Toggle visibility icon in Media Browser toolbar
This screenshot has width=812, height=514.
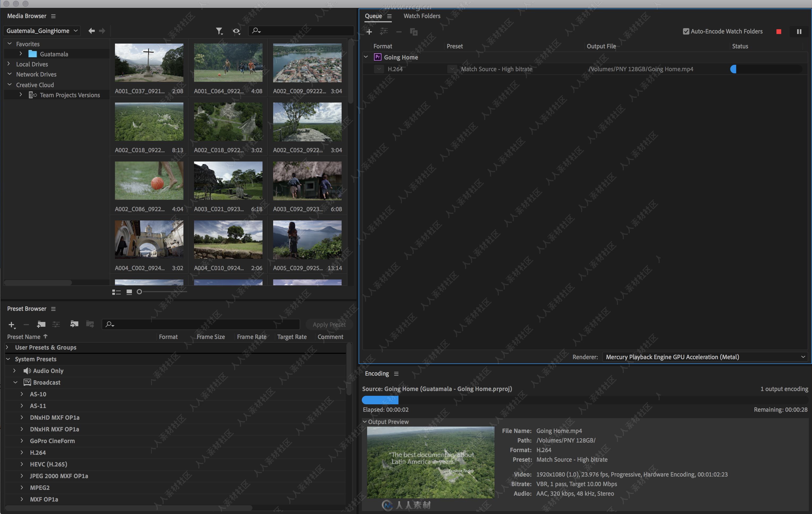[x=236, y=30]
